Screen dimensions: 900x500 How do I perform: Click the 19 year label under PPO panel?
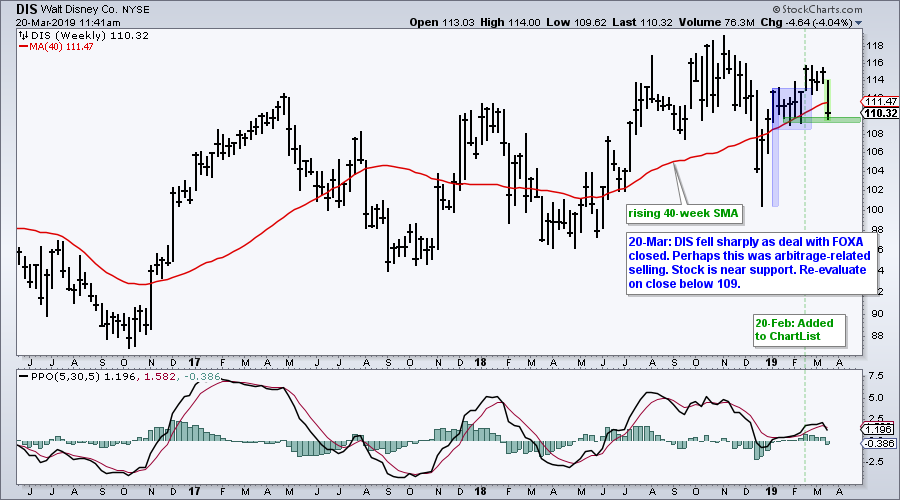(x=771, y=491)
